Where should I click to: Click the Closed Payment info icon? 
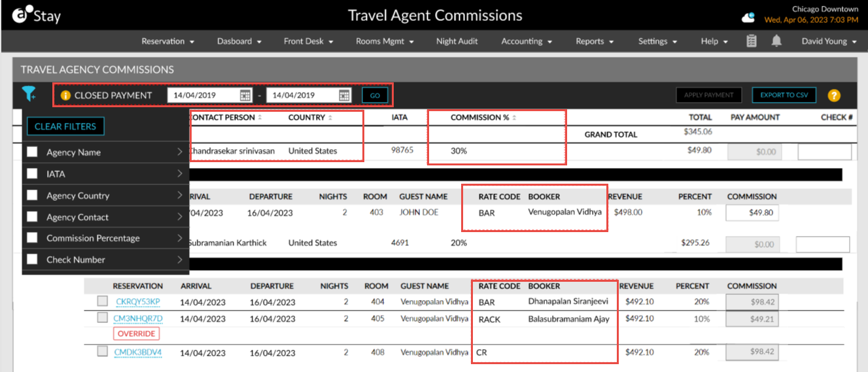click(x=65, y=95)
